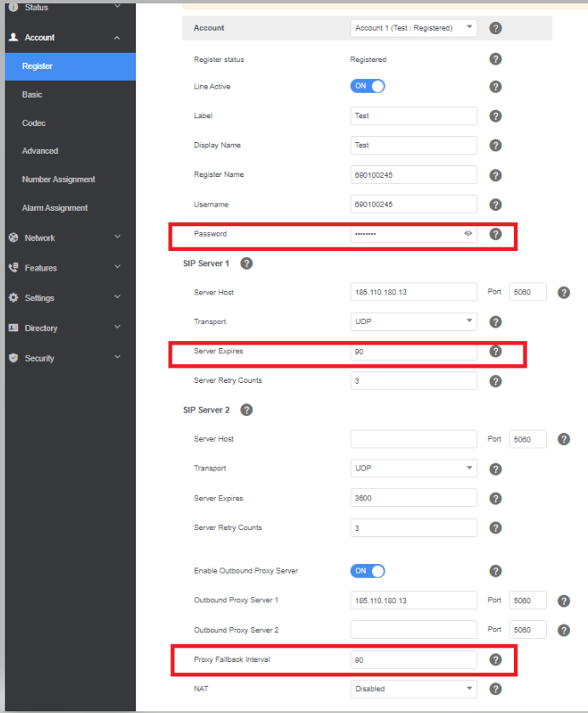Click the help icon for Register status
Viewport: 588px width, 713px height.
pyautogui.click(x=495, y=60)
